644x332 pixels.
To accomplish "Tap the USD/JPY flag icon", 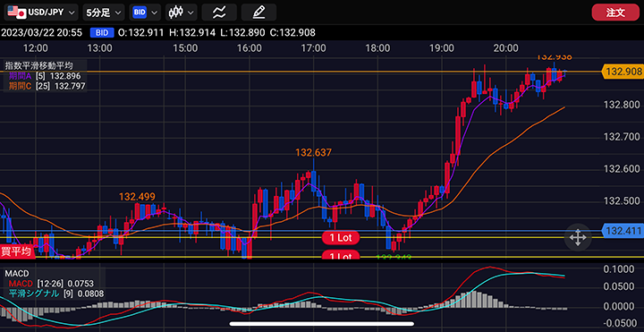I will (x=17, y=13).
